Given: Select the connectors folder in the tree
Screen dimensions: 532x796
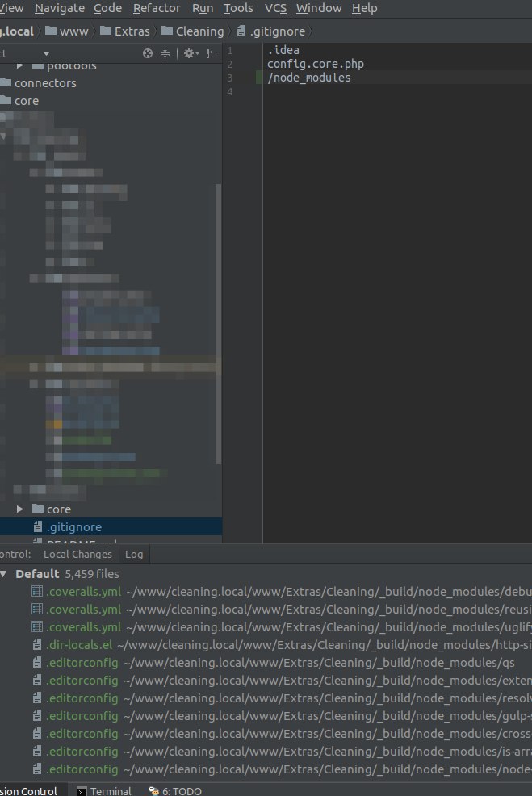Looking at the screenshot, I should (x=45, y=82).
